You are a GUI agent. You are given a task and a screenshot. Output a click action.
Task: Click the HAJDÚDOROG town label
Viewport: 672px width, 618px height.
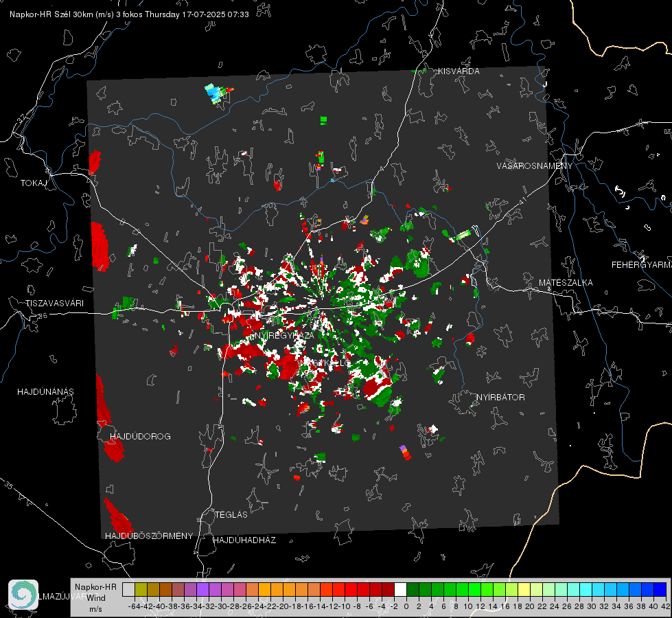click(x=140, y=436)
